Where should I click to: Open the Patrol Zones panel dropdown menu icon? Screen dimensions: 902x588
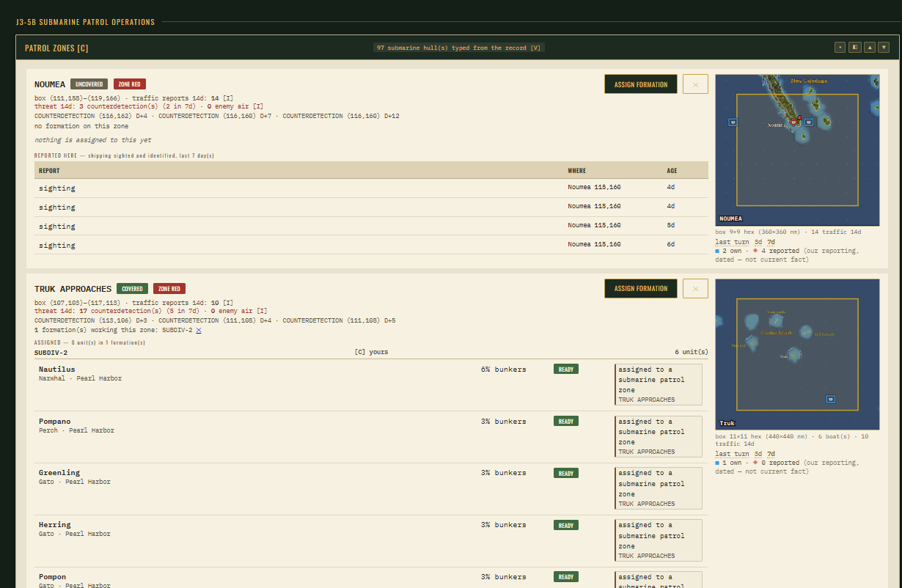pos(840,48)
